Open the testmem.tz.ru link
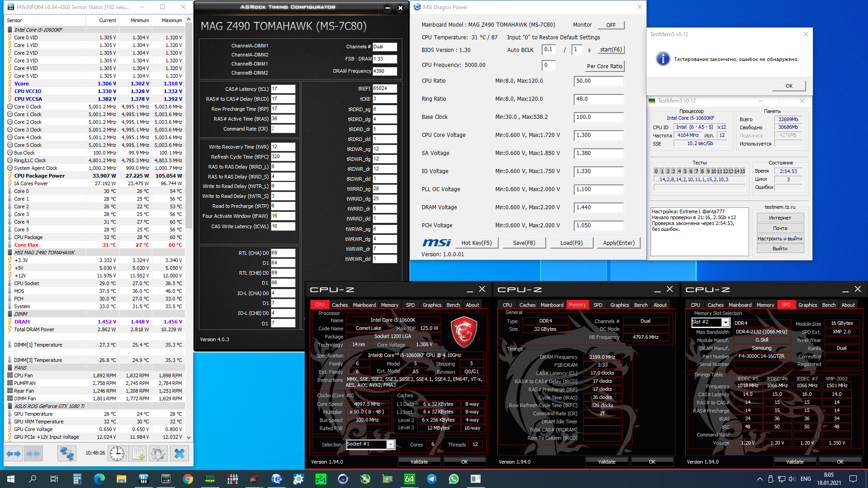Viewport: 868px width, 488px height. [780, 207]
